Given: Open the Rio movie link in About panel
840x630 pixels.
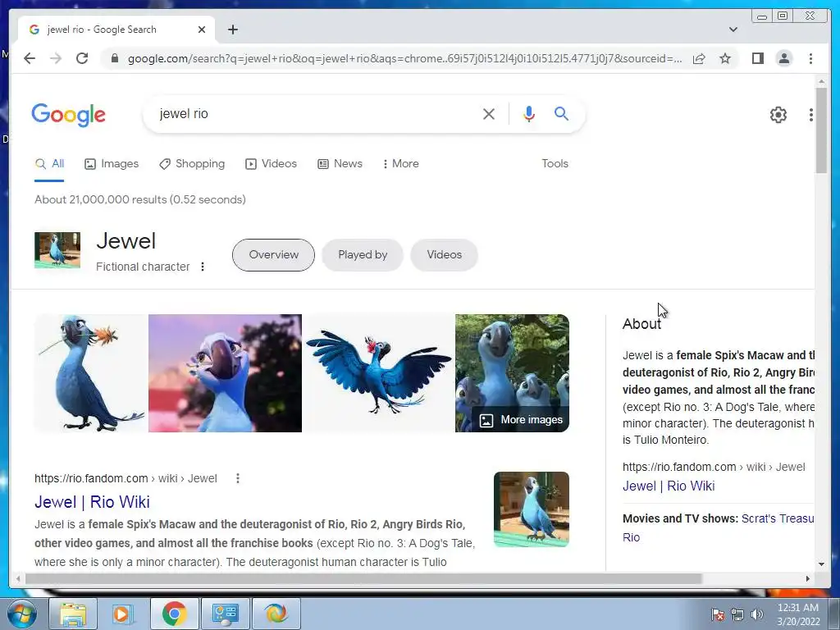Looking at the screenshot, I should point(631,537).
